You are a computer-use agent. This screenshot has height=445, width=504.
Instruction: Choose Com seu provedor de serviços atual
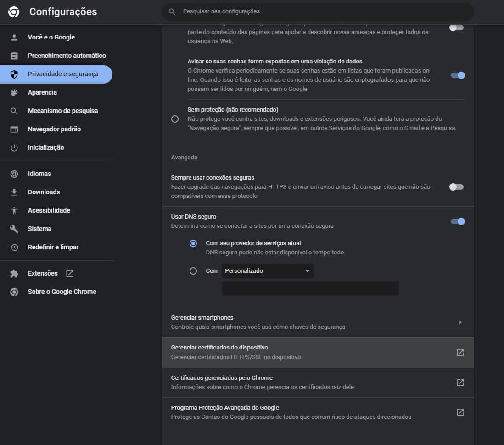coord(193,243)
